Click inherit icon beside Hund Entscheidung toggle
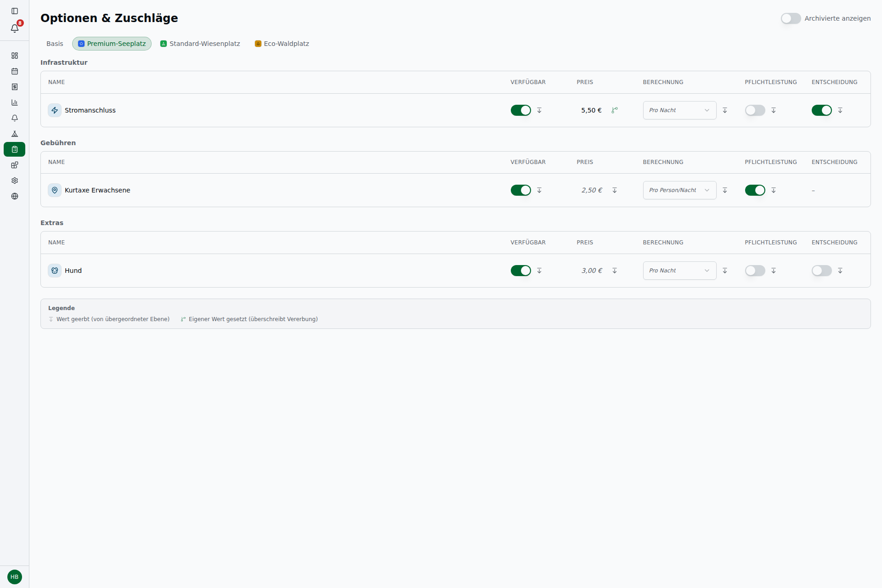The width and height of the screenshot is (882, 588). [840, 271]
